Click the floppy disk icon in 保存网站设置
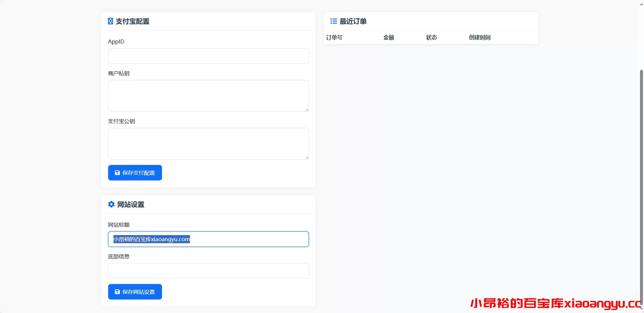Viewport: 644px width, 313px height. [117, 292]
